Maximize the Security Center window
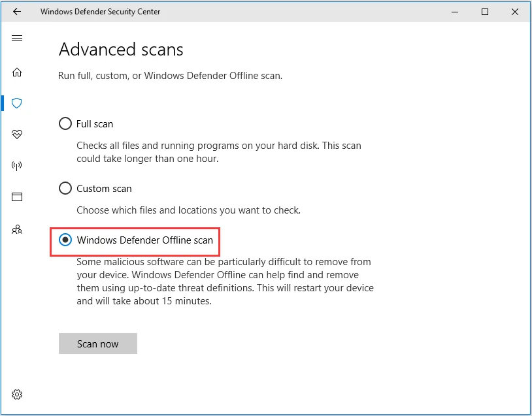This screenshot has width=532, height=416. tap(485, 11)
